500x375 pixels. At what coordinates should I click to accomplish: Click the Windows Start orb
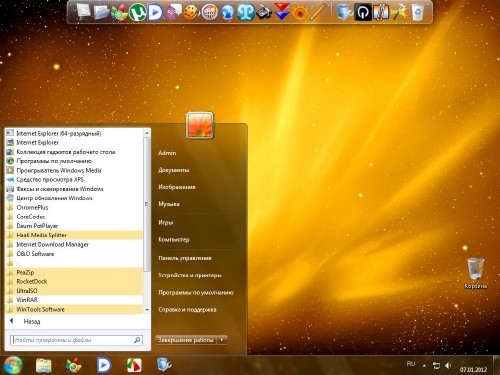13,365
